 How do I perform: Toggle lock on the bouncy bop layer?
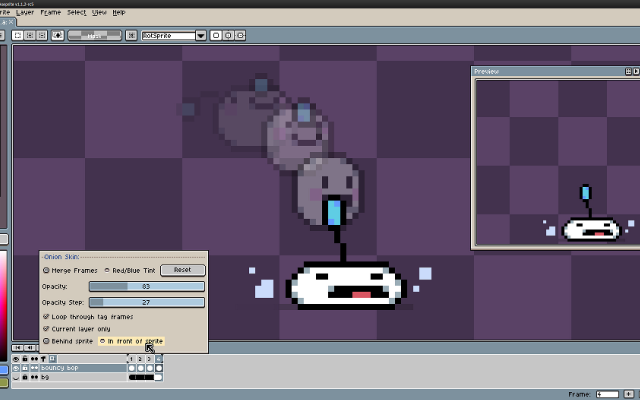click(x=25, y=368)
